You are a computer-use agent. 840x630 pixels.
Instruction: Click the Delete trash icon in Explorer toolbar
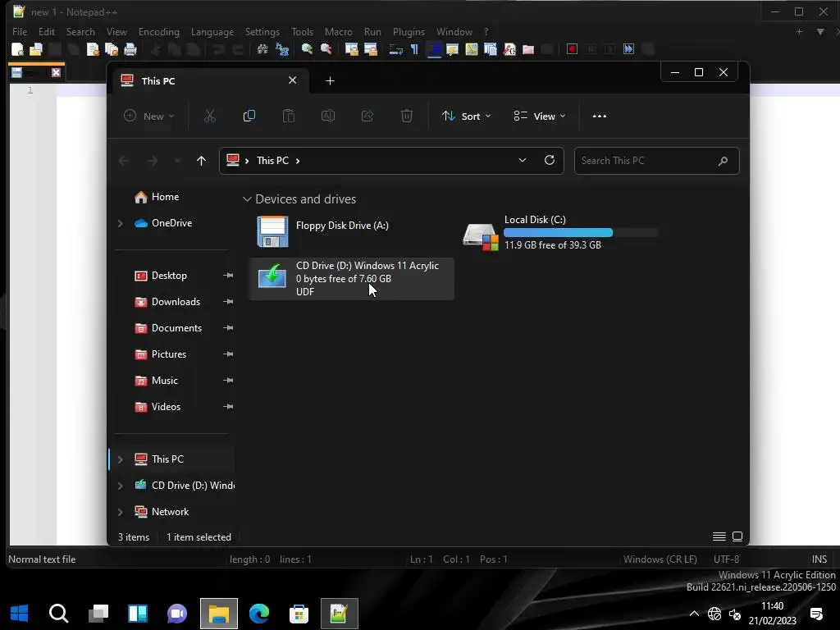coord(407,116)
